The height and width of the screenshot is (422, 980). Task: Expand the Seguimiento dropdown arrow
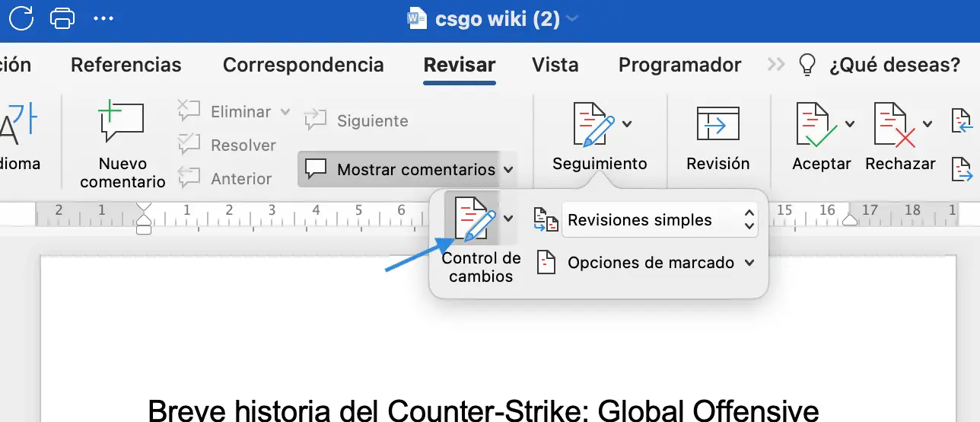627,124
